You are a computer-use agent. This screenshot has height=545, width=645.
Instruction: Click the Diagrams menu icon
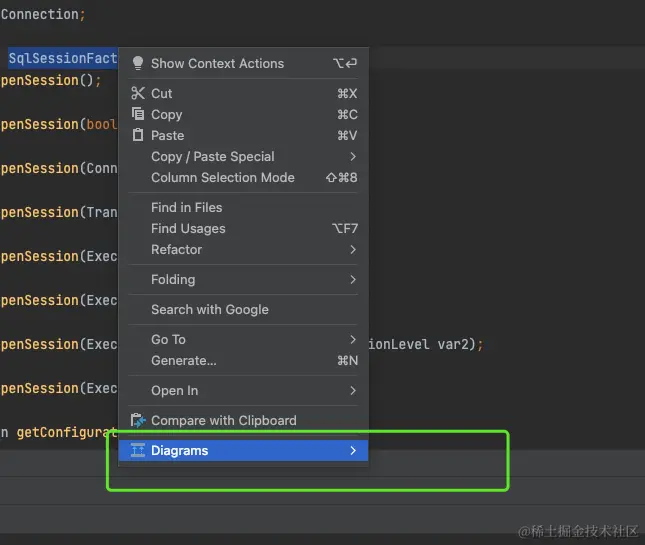point(138,450)
